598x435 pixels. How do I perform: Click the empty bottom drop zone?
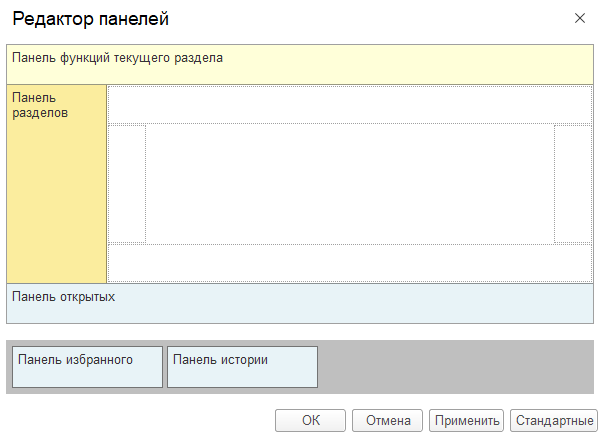pos(350,263)
